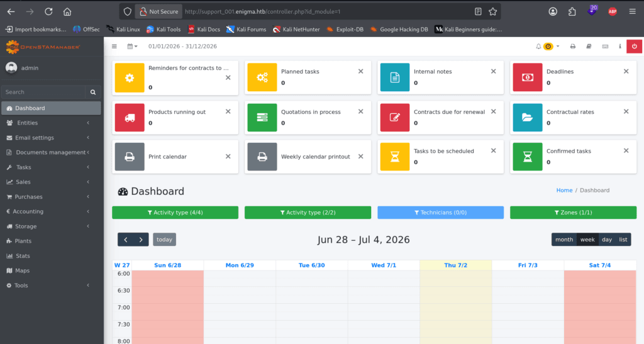644x344 pixels.
Task: Open the Dashboard sidebar item
Action: 51,108
